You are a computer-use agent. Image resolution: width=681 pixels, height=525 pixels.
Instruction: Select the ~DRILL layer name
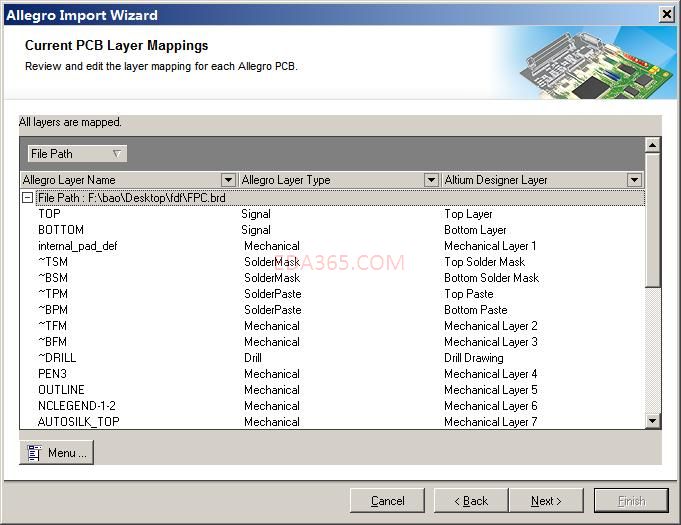[x=57, y=358]
